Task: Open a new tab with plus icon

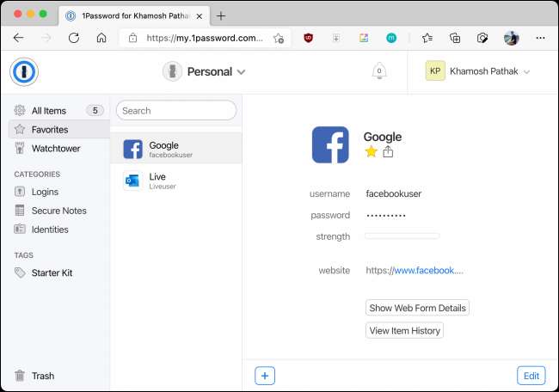Action: click(221, 15)
